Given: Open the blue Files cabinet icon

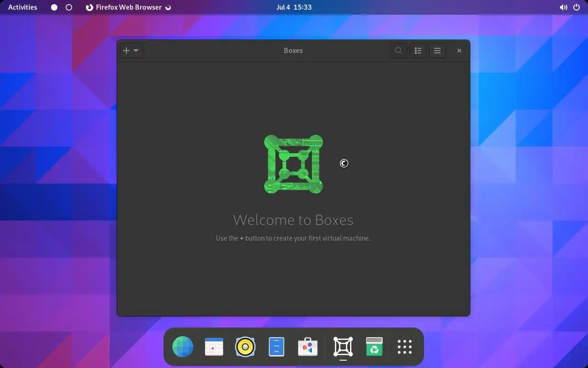Looking at the screenshot, I should (x=277, y=347).
